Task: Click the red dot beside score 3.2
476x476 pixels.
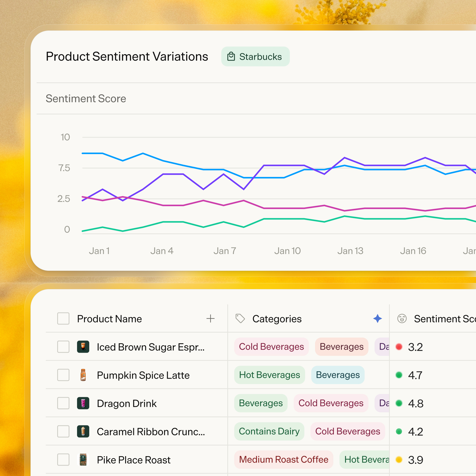Action: click(x=399, y=347)
